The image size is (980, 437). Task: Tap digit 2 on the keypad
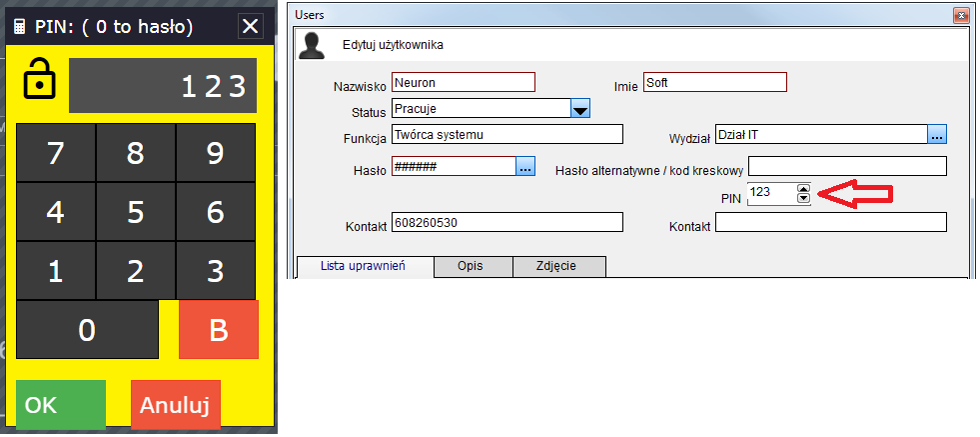point(136,271)
